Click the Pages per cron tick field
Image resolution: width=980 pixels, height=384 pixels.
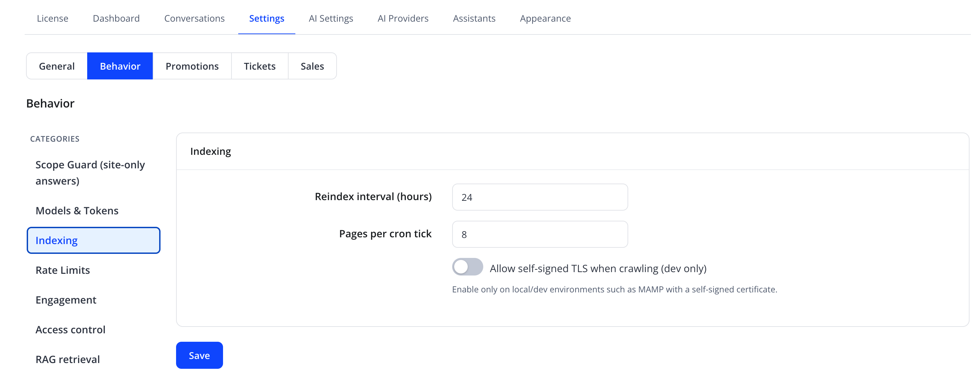(x=540, y=234)
